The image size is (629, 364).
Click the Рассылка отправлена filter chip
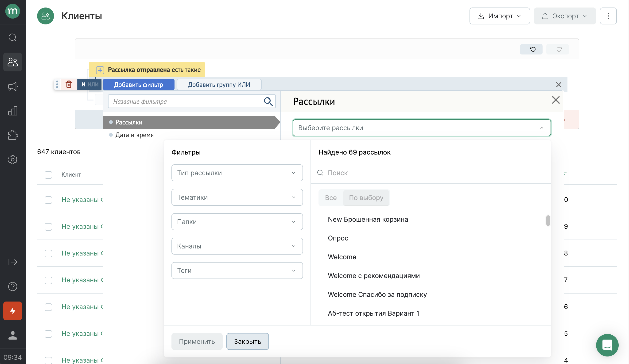pos(147,70)
